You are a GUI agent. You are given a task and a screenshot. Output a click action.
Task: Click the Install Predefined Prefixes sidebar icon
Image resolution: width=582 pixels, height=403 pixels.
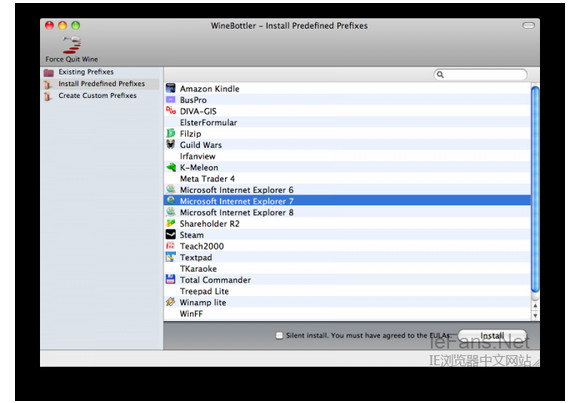(48, 84)
